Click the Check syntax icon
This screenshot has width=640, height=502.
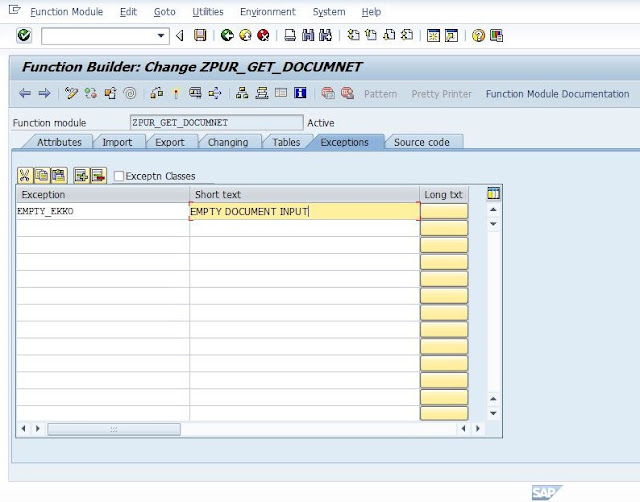pos(157,93)
